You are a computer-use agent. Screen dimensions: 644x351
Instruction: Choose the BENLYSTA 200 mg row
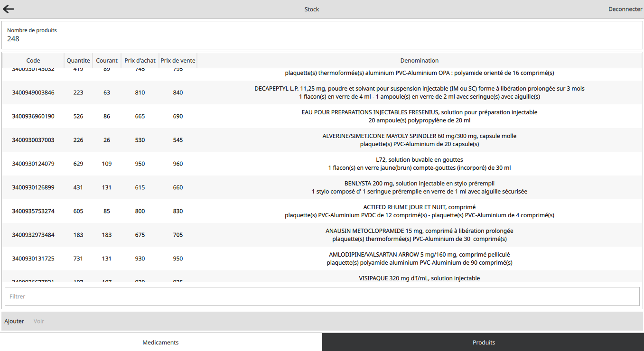pos(419,187)
